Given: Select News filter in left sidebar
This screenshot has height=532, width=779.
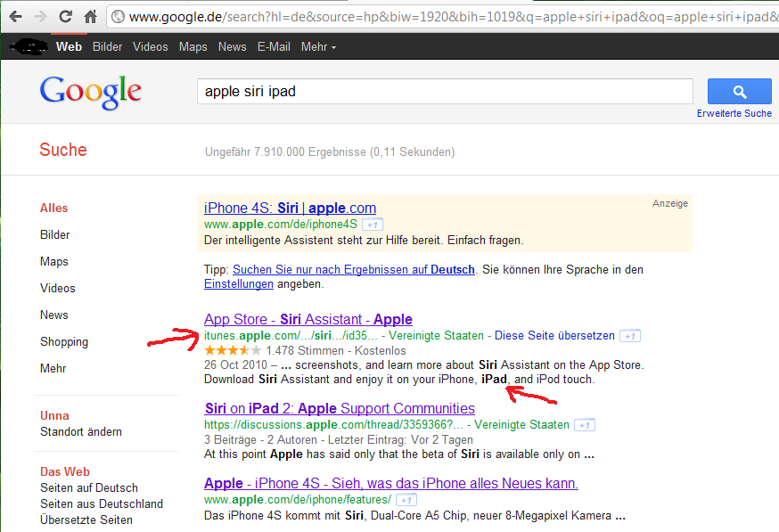Looking at the screenshot, I should pos(54,315).
